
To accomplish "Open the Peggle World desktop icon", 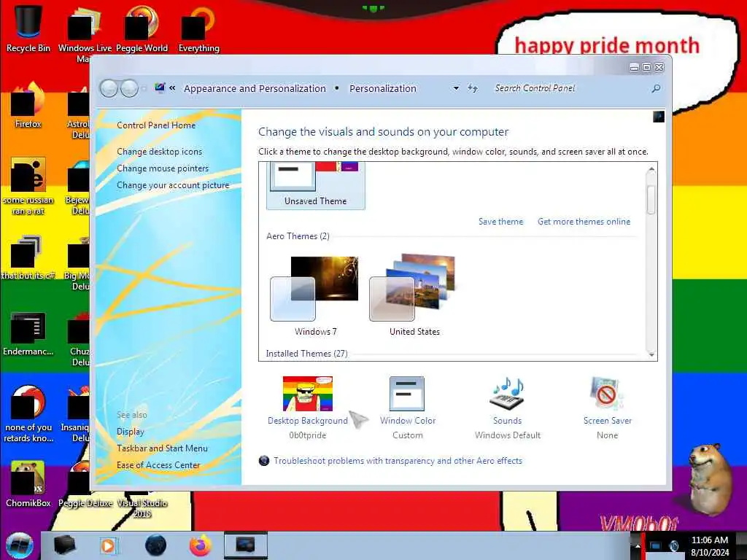I will (x=142, y=28).
